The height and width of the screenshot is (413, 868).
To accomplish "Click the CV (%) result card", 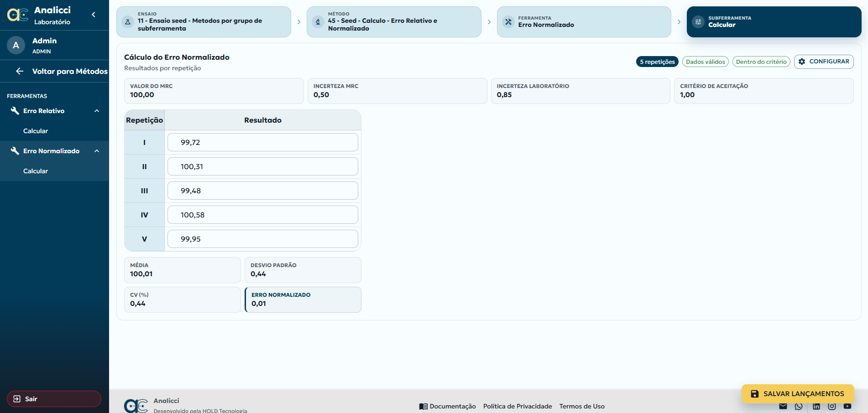I will 183,299.
